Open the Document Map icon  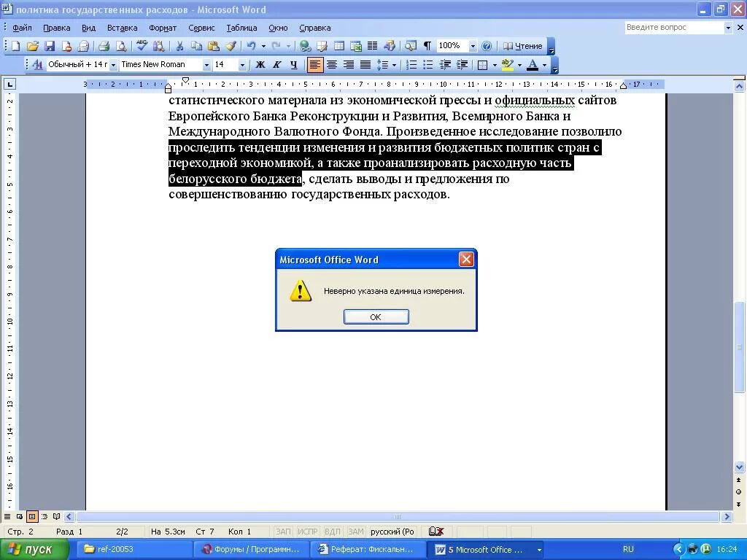click(x=410, y=46)
